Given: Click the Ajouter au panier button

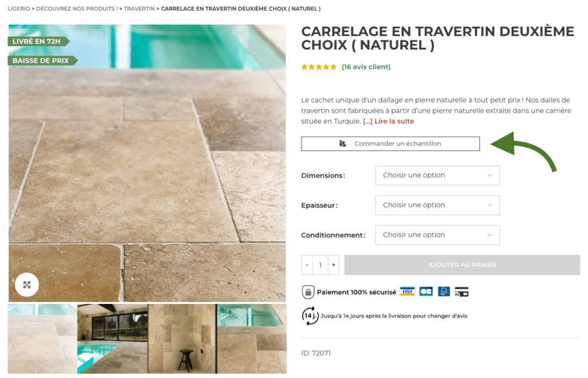Looking at the screenshot, I should [462, 265].
